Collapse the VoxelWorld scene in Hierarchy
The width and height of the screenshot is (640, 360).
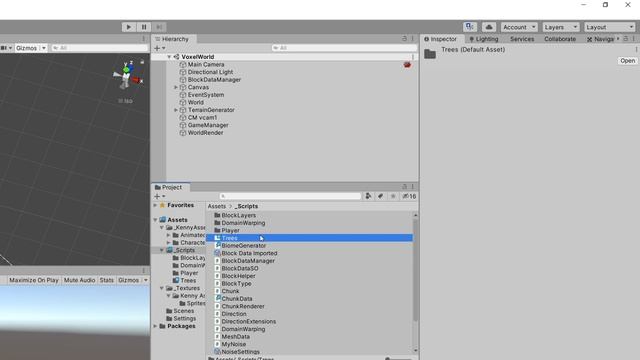(x=169, y=57)
